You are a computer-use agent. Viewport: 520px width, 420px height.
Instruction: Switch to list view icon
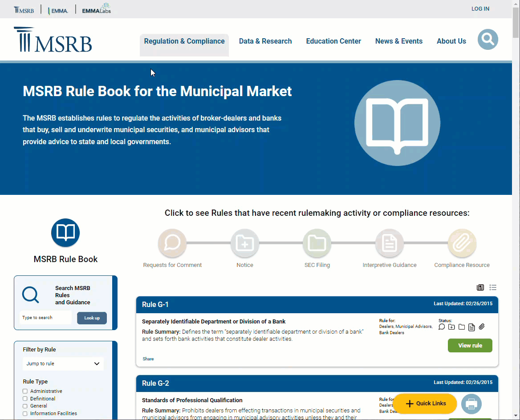pyautogui.click(x=493, y=287)
